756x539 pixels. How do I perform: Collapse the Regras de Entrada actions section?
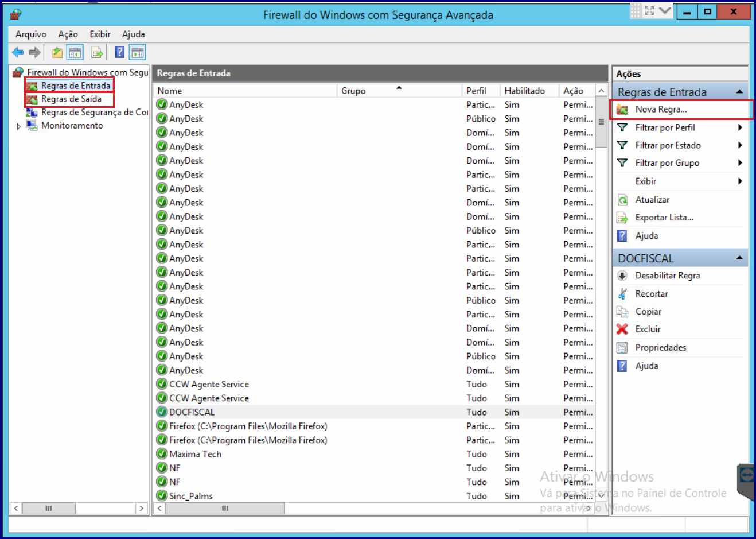(x=739, y=92)
